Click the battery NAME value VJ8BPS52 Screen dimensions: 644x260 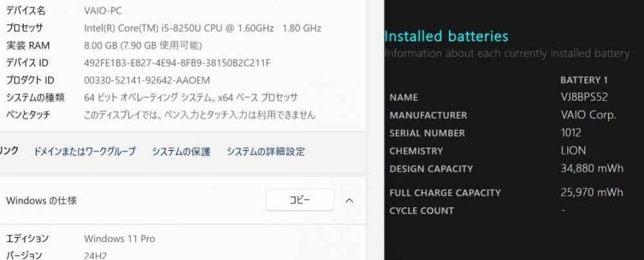tap(584, 97)
